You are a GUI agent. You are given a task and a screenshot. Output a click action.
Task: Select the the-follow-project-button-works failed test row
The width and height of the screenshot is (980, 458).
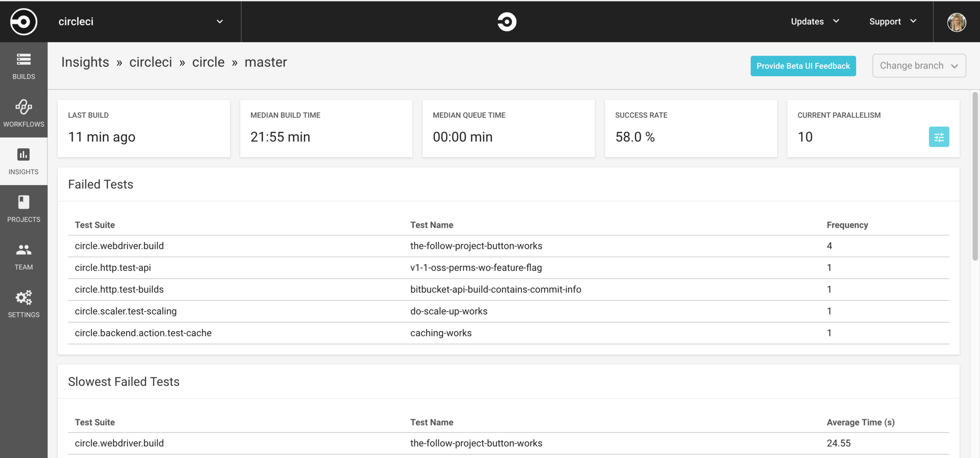476,246
